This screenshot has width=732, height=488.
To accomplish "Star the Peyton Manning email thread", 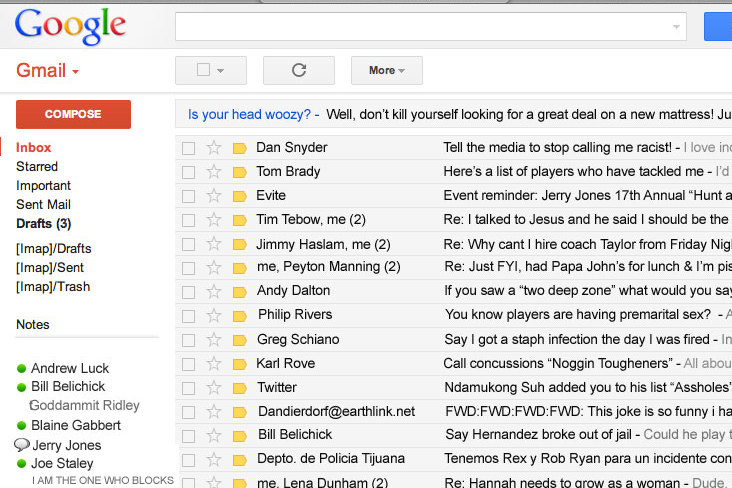I will [x=214, y=268].
